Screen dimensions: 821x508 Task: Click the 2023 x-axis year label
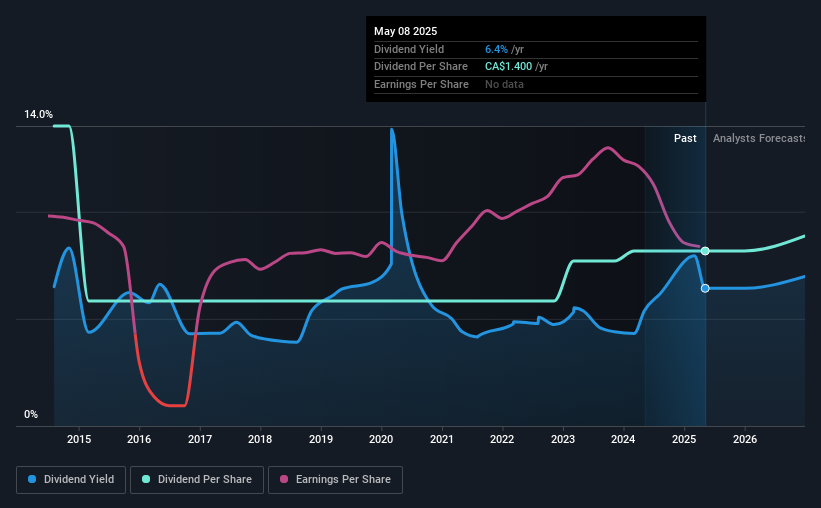click(563, 439)
